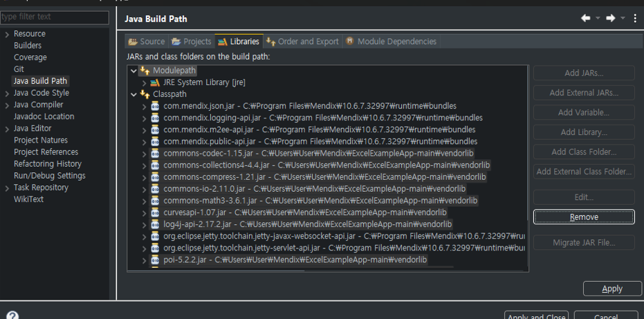Click the Cancel button
The width and height of the screenshot is (644, 319).
tap(606, 316)
